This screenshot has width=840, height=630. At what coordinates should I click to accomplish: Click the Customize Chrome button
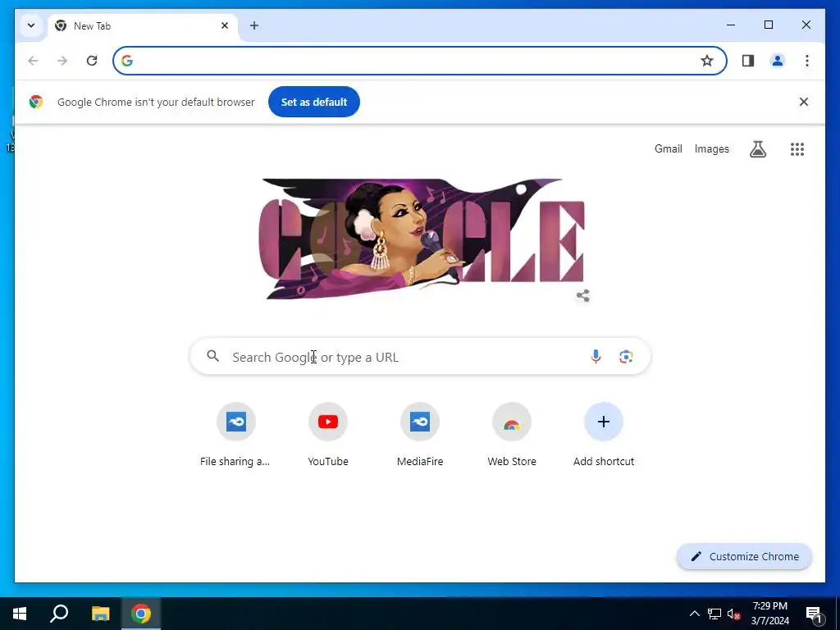(x=745, y=557)
